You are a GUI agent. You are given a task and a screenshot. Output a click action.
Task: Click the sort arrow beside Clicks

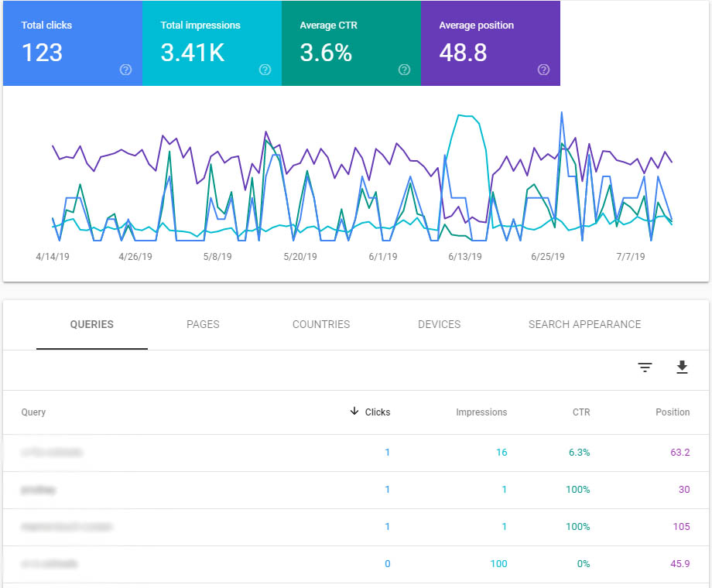click(354, 412)
